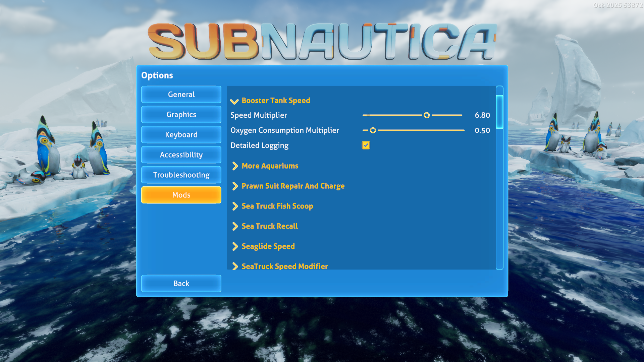Click the Oxygen Consumption value 0.50
The image size is (644, 362).
pos(482,130)
